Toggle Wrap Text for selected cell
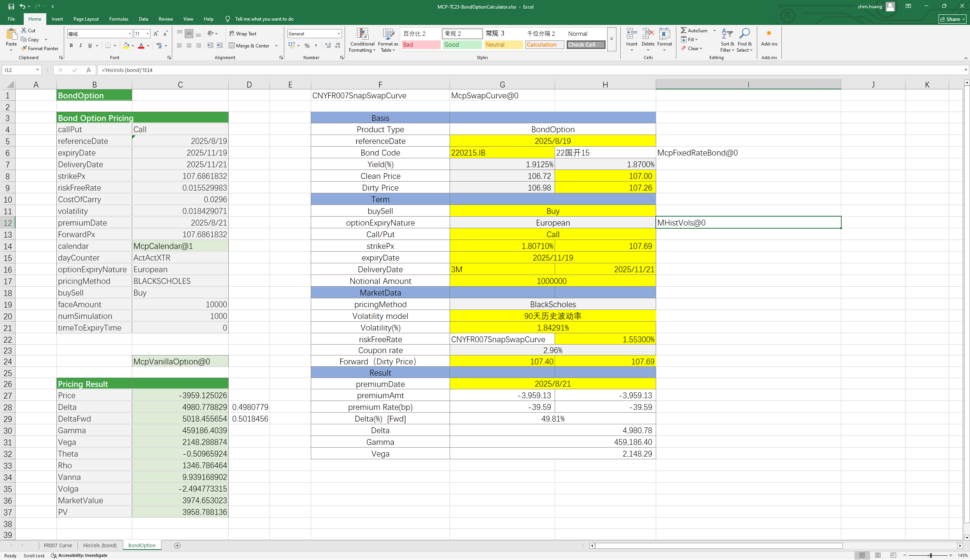 click(243, 34)
